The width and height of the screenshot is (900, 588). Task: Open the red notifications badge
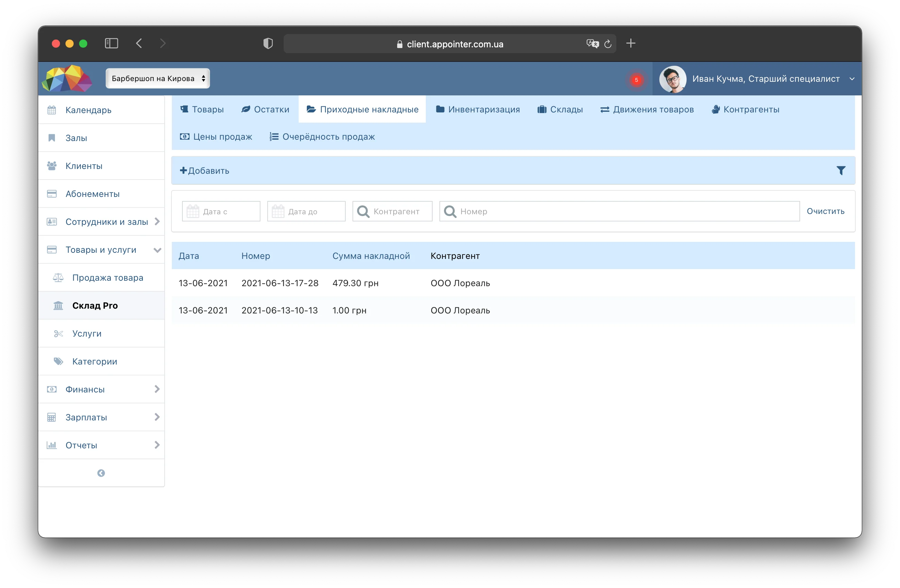click(636, 80)
